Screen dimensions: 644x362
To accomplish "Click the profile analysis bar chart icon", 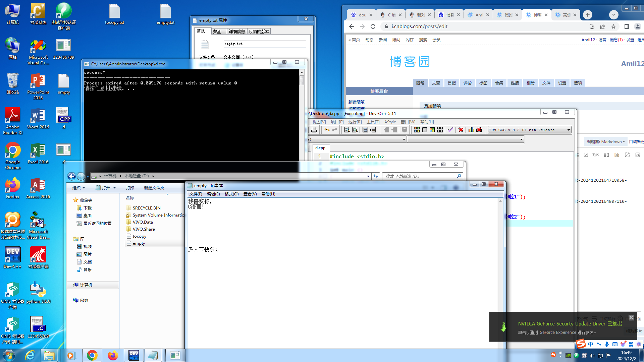I will (x=471, y=130).
